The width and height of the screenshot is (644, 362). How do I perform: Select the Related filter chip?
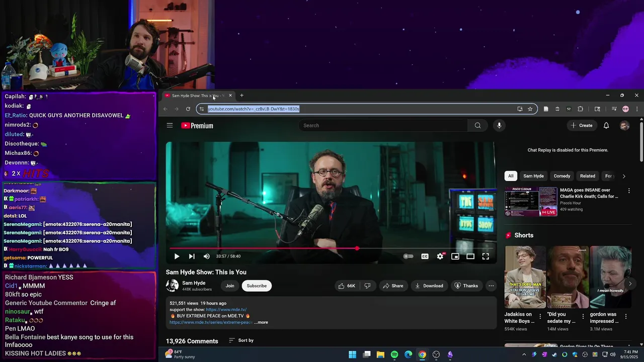pos(588,176)
